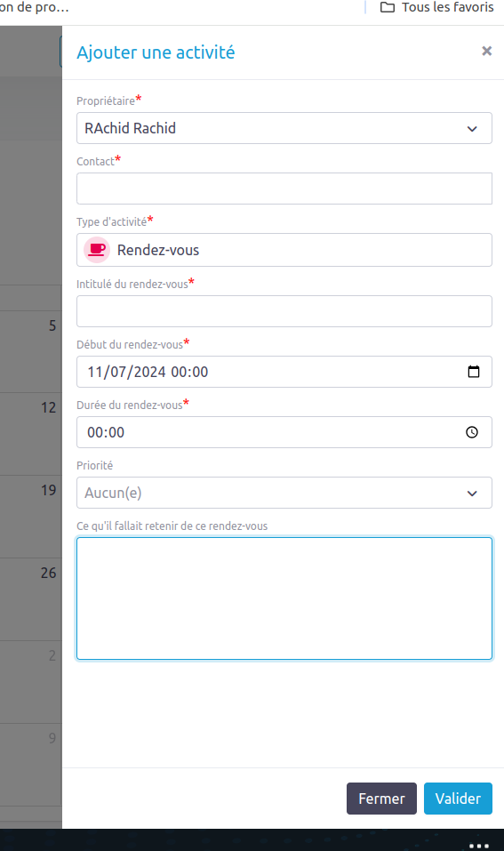The width and height of the screenshot is (504, 851).
Task: Focus the rendez-vous notes textarea
Action: click(x=284, y=598)
